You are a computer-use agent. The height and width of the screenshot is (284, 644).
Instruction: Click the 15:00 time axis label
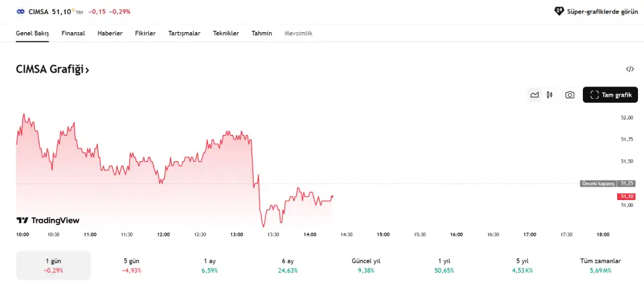coord(383,235)
